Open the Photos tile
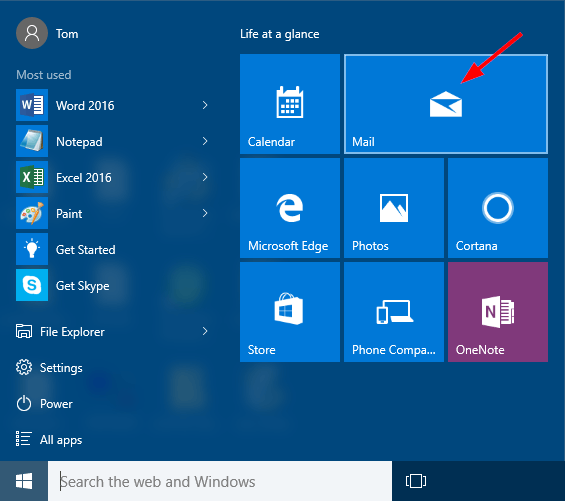Image resolution: width=565 pixels, height=501 pixels. click(394, 208)
